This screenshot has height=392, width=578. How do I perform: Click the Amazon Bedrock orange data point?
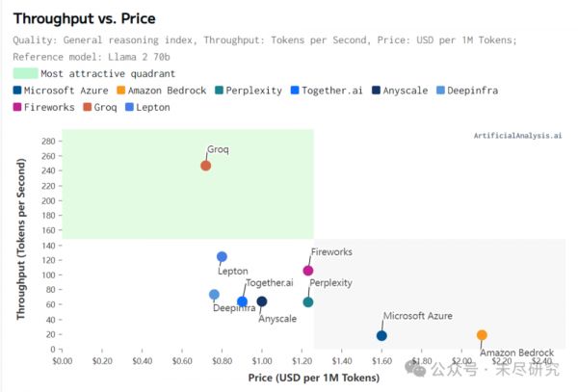(x=482, y=335)
